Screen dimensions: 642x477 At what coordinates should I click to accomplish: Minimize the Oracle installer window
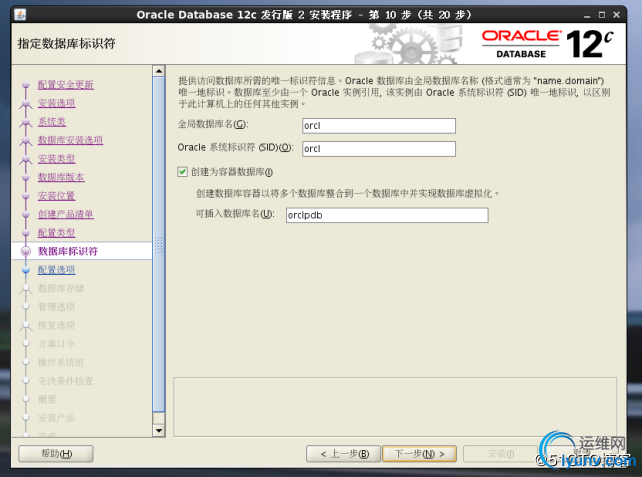point(587,15)
